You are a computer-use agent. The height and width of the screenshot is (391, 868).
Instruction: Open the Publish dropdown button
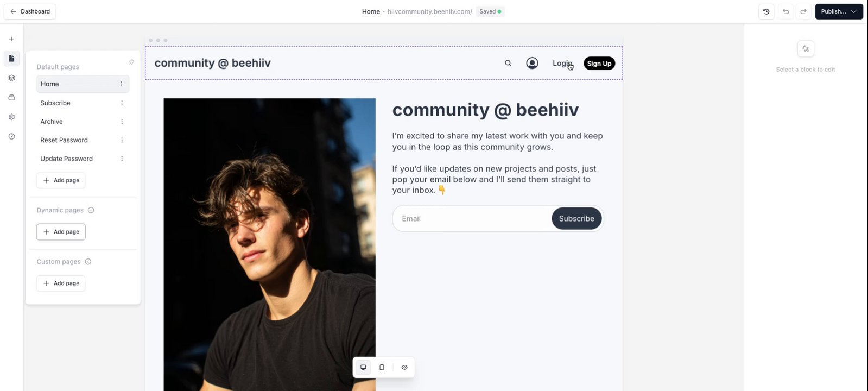(x=839, y=11)
